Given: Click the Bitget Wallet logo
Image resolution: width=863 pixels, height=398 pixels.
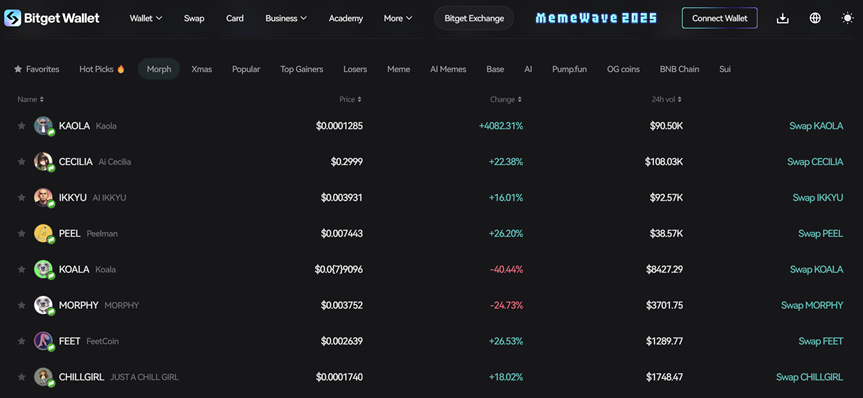Looking at the screenshot, I should [x=52, y=18].
